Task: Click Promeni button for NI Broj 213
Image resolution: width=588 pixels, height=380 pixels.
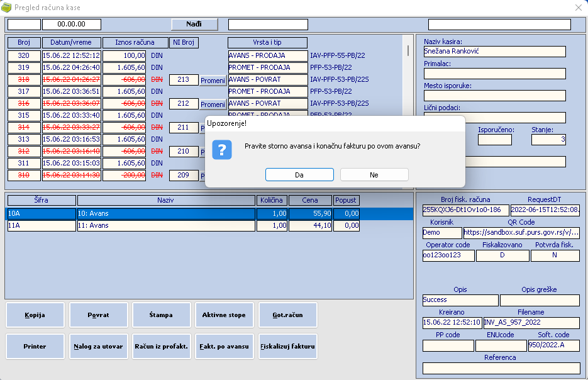Action: [213, 81]
